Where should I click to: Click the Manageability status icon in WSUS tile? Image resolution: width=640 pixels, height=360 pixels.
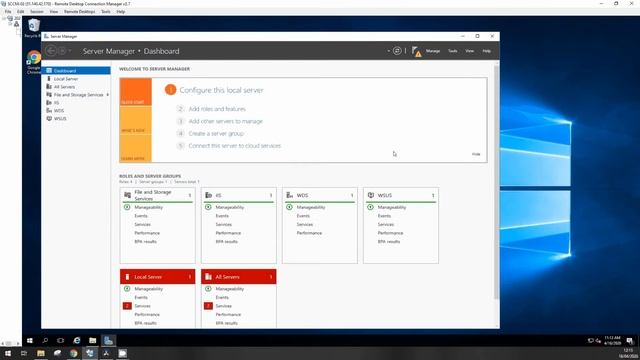click(x=371, y=207)
